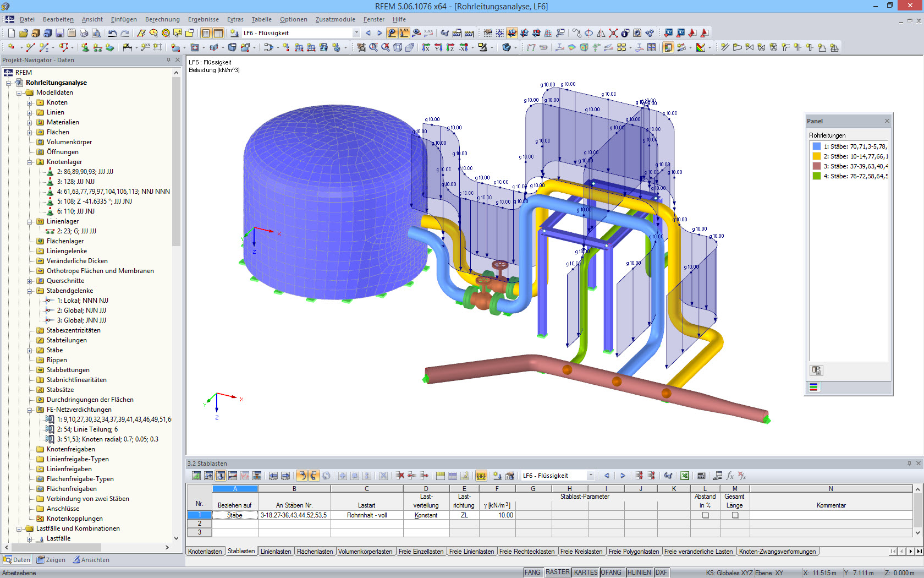
Task: Enable the Gesamt Länge checkbox in row 1
Action: pyautogui.click(x=734, y=515)
